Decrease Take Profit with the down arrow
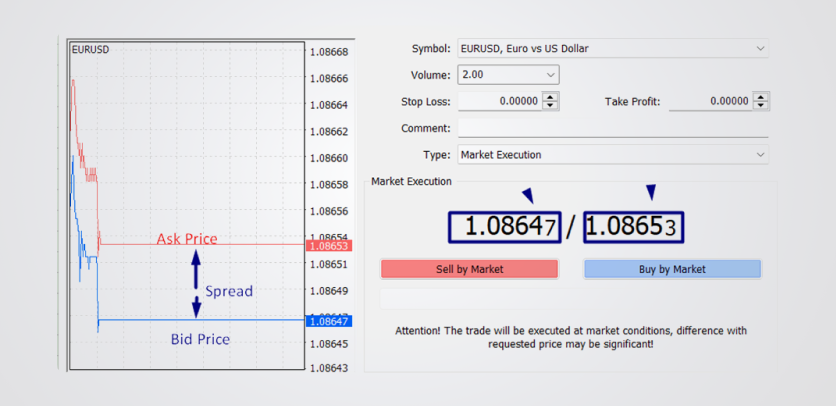 pos(761,106)
